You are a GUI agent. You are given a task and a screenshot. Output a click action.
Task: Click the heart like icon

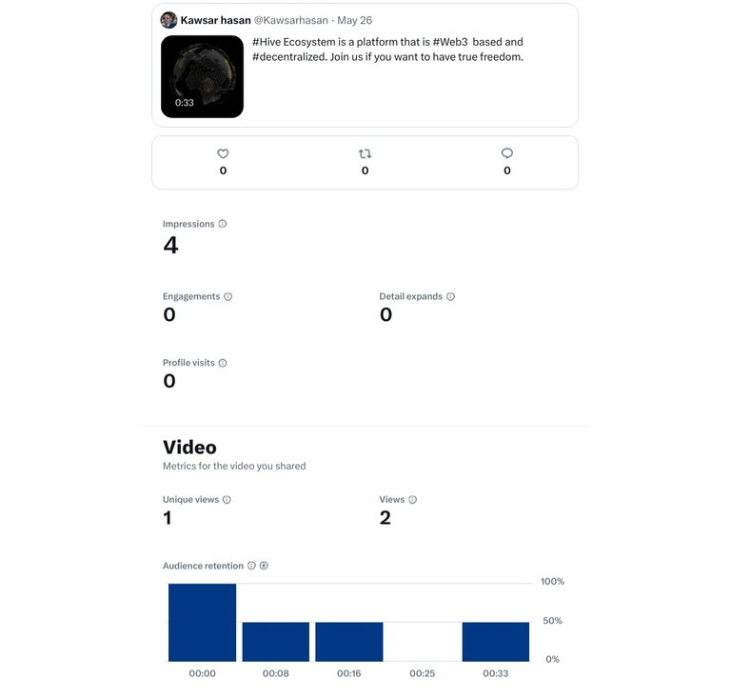(223, 153)
